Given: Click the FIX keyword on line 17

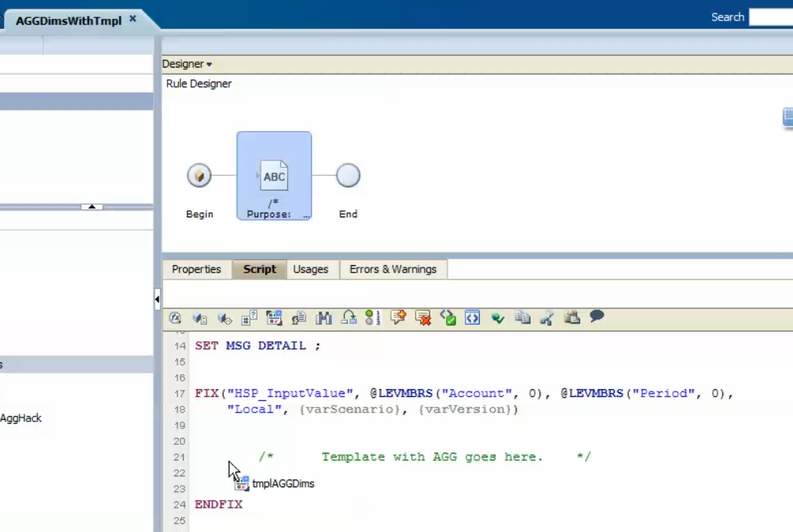Looking at the screenshot, I should (206, 393).
